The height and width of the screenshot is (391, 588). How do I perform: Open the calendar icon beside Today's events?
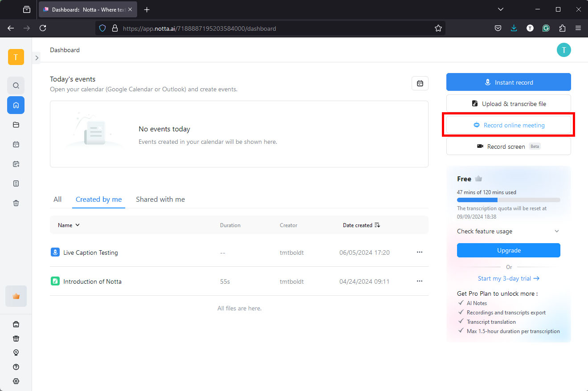pyautogui.click(x=420, y=83)
